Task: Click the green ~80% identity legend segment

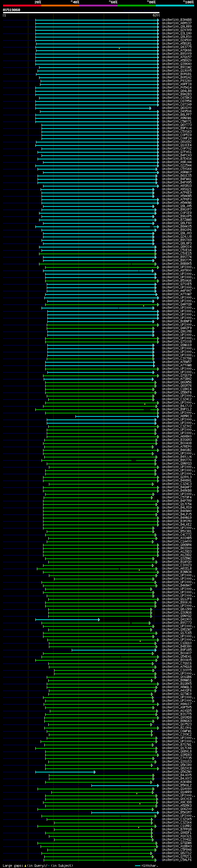Action: [137, 6]
